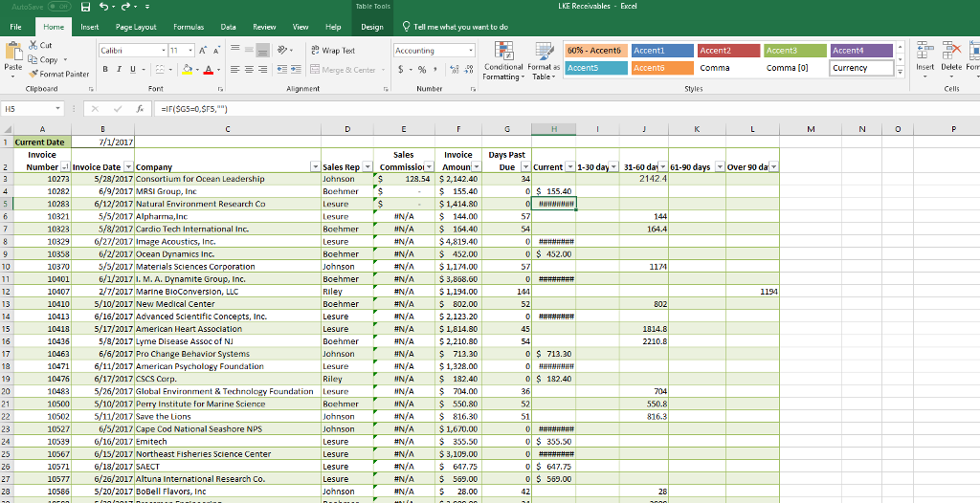Undo the last action

click(x=103, y=7)
